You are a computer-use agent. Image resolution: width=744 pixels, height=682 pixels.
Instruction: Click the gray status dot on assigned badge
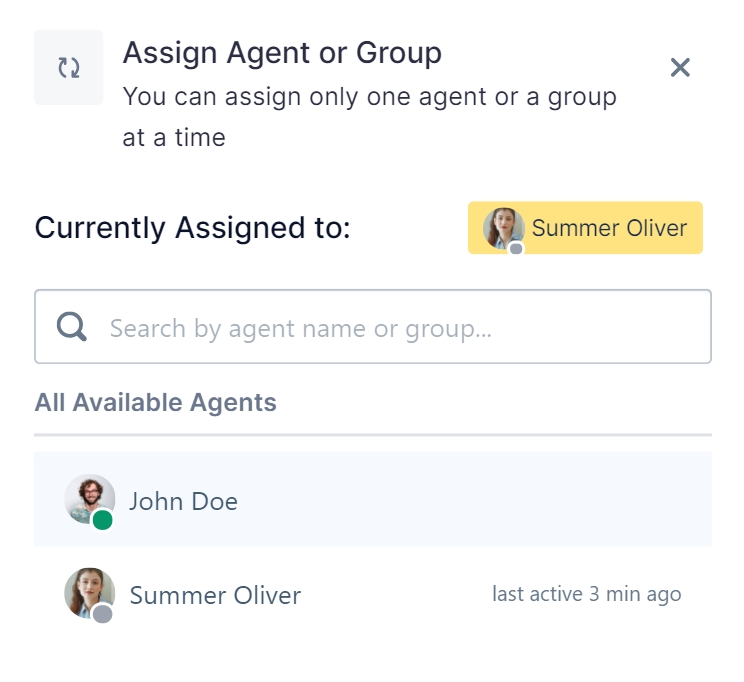(x=516, y=249)
